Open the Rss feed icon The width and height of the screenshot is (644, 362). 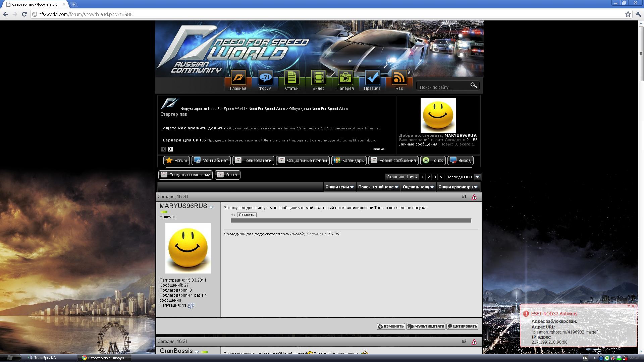399,78
